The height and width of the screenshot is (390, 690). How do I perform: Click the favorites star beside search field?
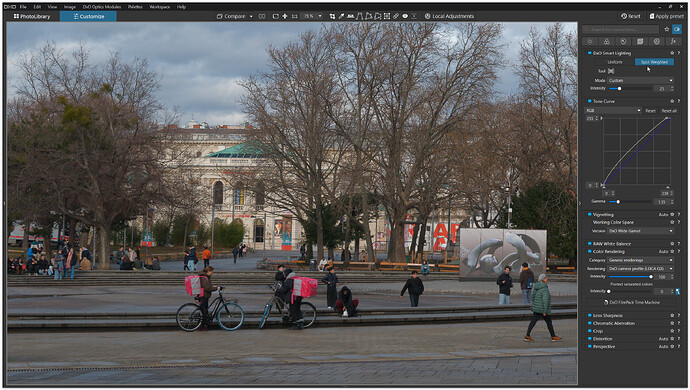point(667,29)
